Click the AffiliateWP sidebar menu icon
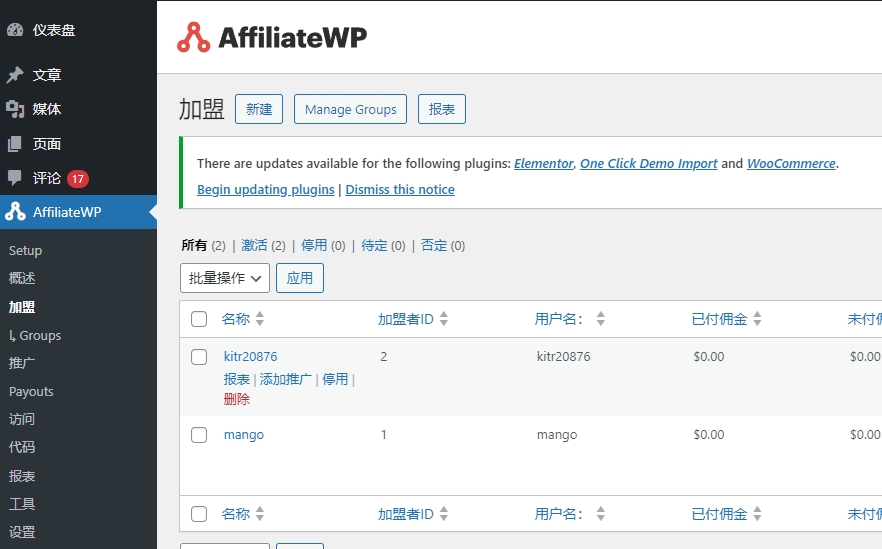The height and width of the screenshot is (549, 882). [x=15, y=212]
